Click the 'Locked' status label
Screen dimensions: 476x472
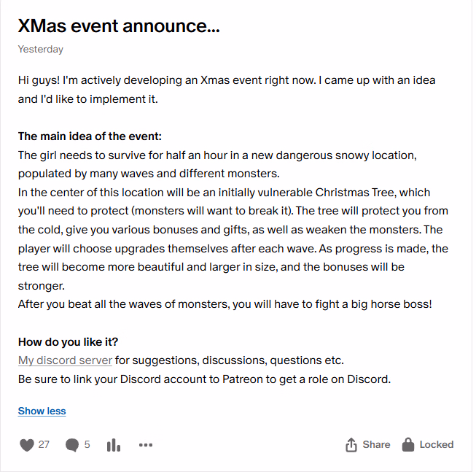tap(436, 444)
